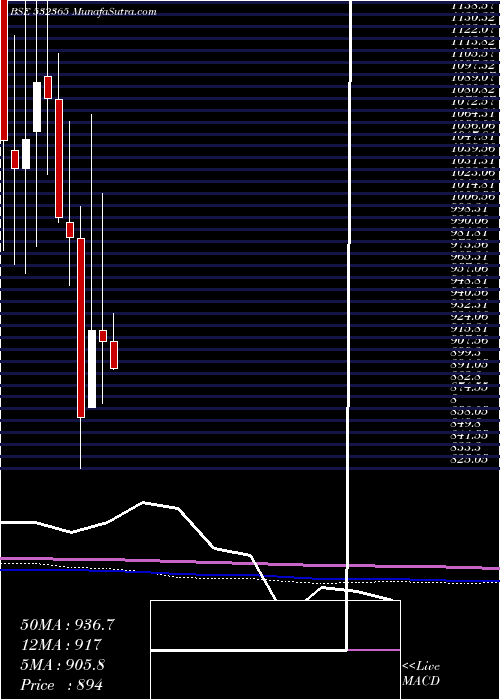
Task: Click the 1064.31 price axis label
Action: 473,112
